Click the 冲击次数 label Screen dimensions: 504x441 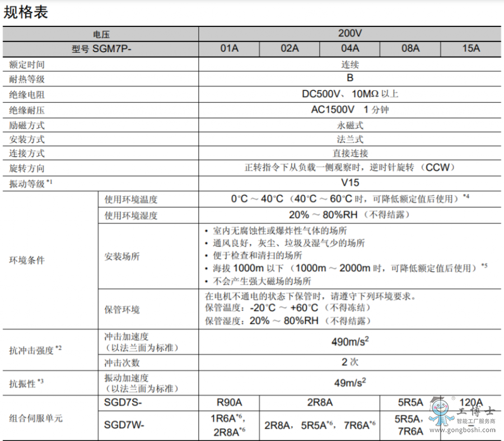point(122,363)
